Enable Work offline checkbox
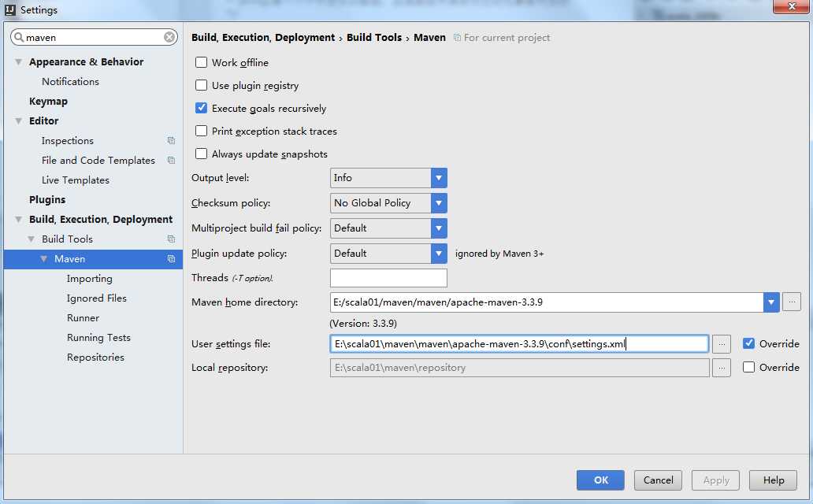 [x=201, y=63]
